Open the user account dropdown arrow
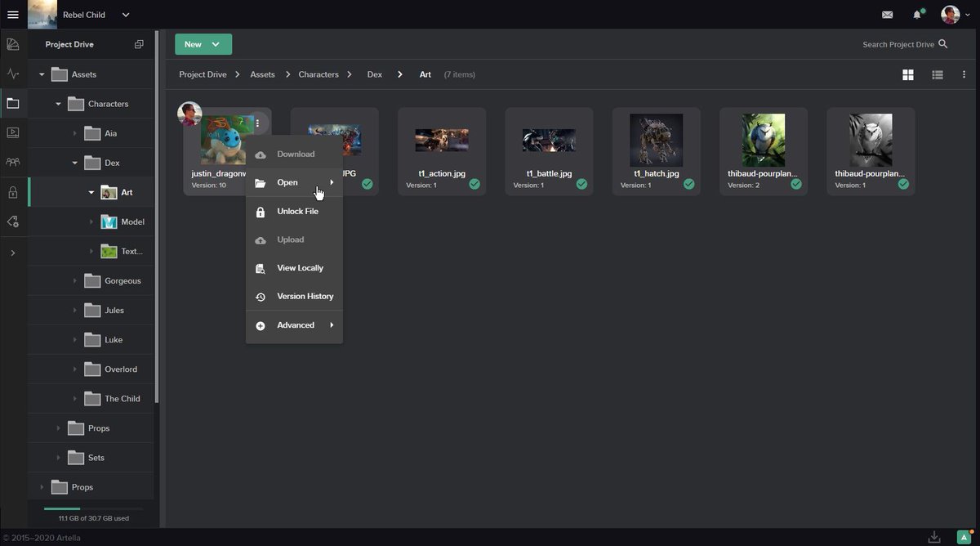980x546 pixels. [967, 14]
